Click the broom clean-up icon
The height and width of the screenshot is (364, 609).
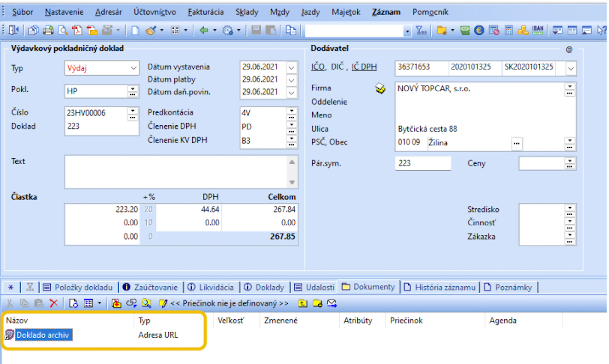click(151, 31)
